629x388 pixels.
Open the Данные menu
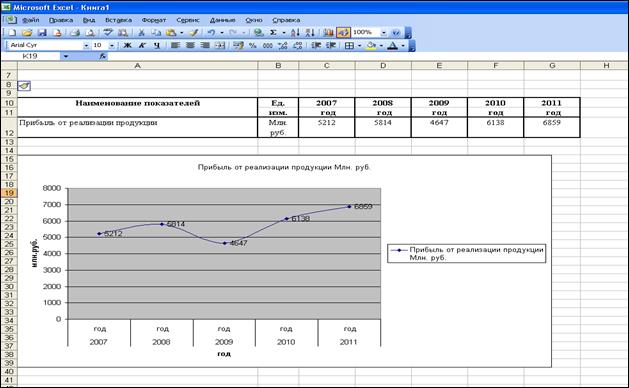coord(223,20)
